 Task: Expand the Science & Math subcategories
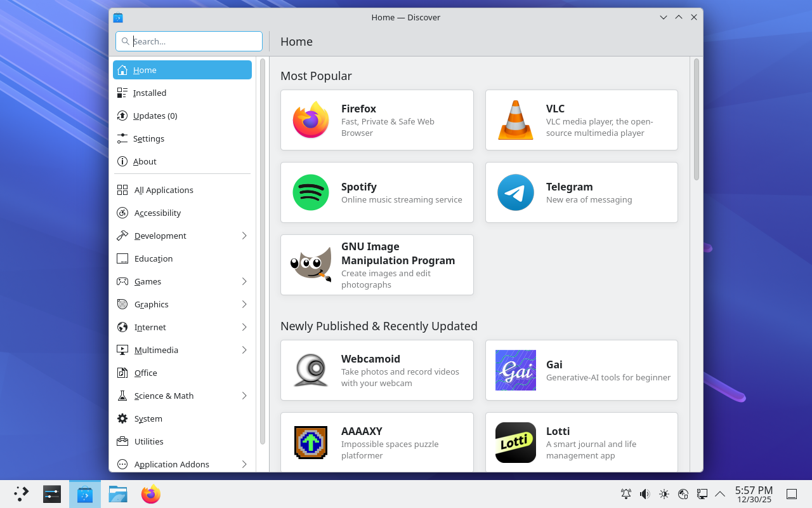[244, 396]
